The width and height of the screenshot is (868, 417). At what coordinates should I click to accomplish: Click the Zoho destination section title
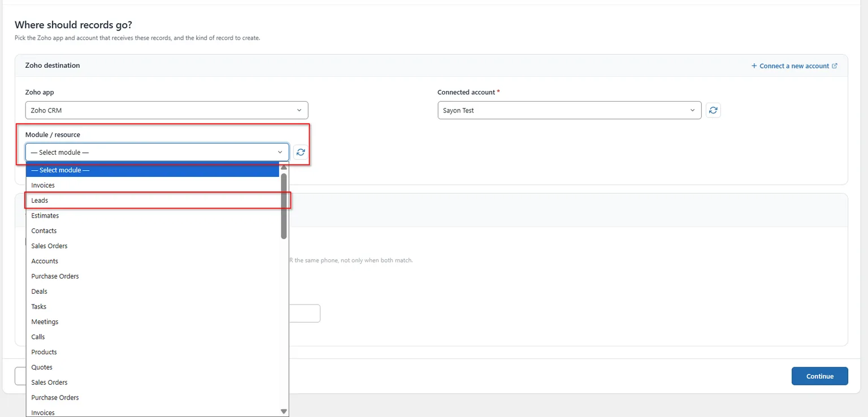pos(53,66)
